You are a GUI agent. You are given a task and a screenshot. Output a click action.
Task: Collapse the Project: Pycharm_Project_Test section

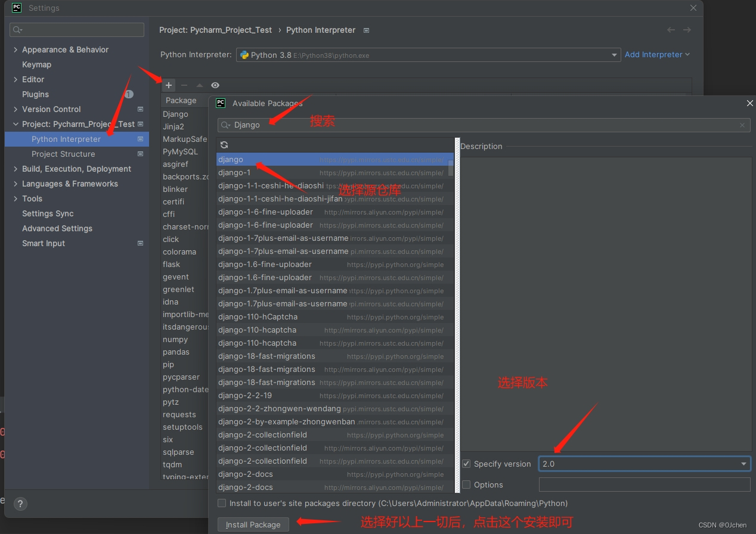(16, 124)
